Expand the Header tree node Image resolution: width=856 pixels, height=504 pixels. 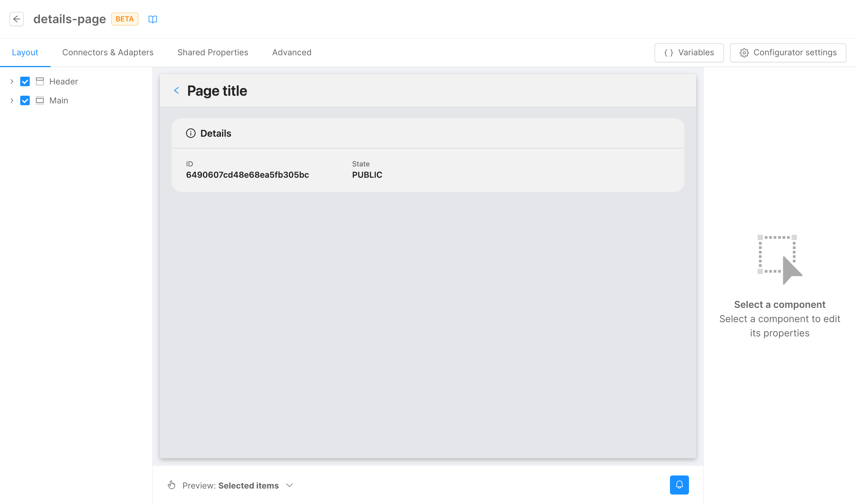pyautogui.click(x=11, y=81)
